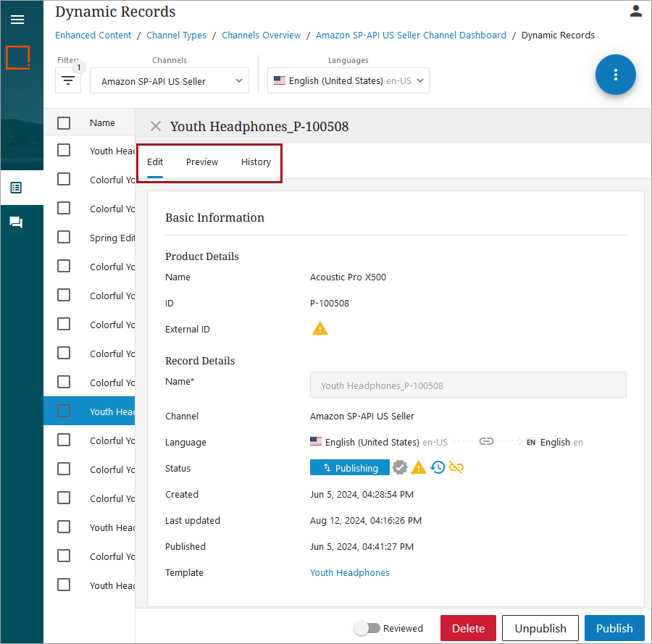Viewport: 652px width, 644px height.
Task: Open the chat comments sidebar icon
Action: click(x=16, y=222)
